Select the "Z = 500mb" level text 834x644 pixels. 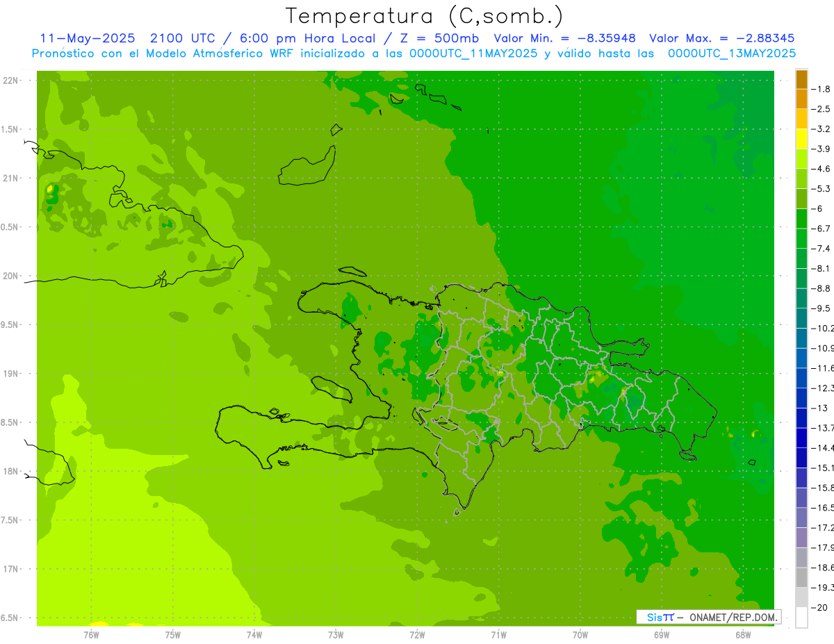click(x=439, y=38)
